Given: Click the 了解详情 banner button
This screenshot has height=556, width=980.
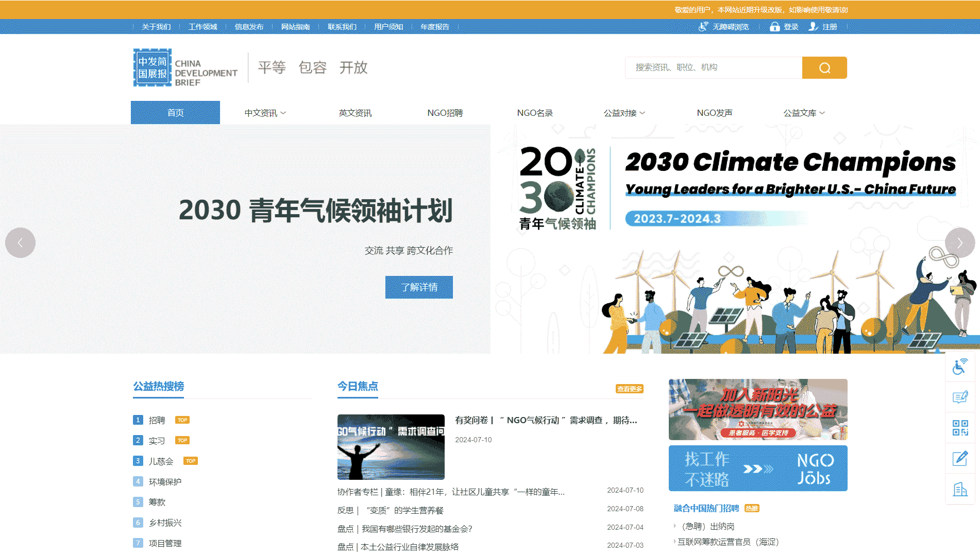Looking at the screenshot, I should 419,287.
